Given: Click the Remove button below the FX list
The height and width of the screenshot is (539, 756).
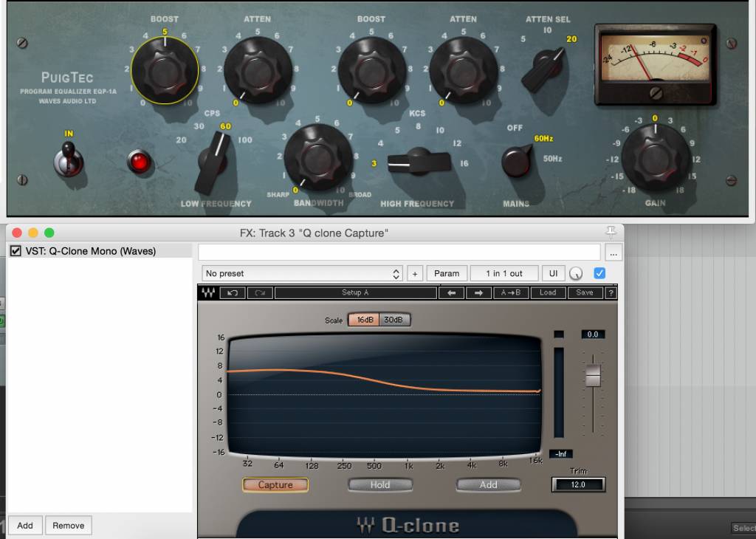Looking at the screenshot, I should (x=68, y=525).
